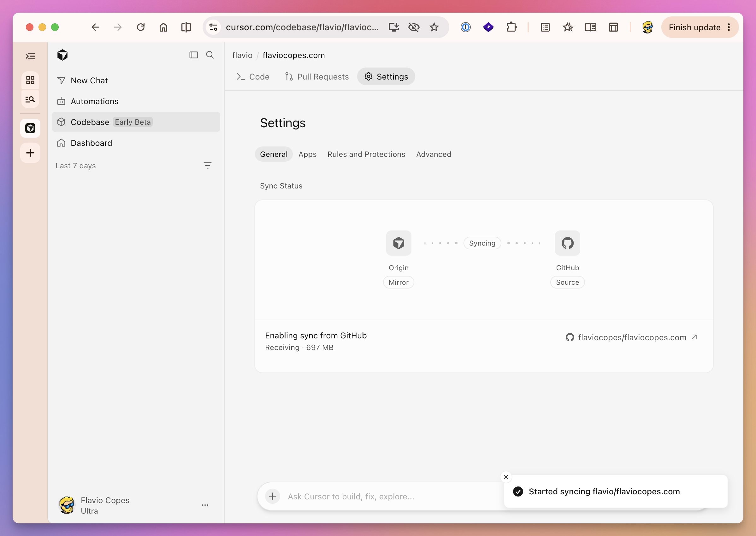Click the Mirror badge
Image resolution: width=756 pixels, height=536 pixels.
coord(399,283)
